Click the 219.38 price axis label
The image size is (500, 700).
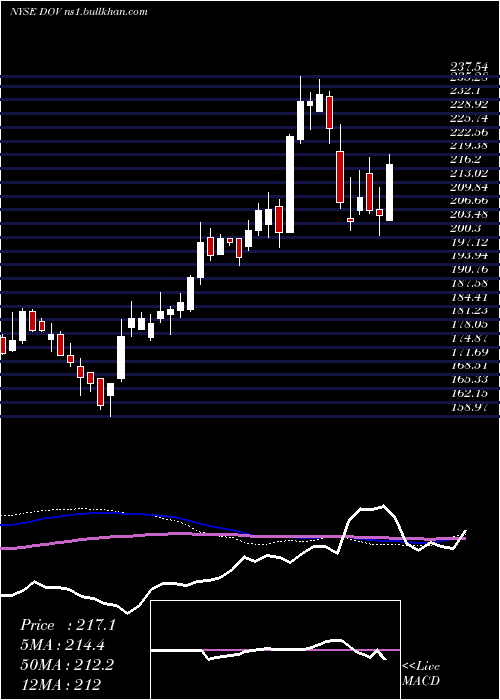468,146
